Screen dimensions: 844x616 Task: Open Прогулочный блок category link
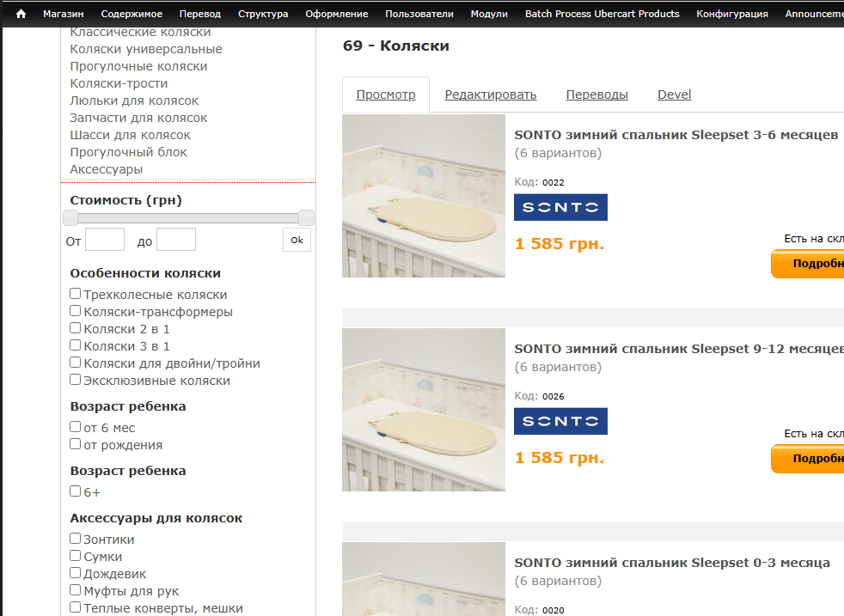click(128, 152)
